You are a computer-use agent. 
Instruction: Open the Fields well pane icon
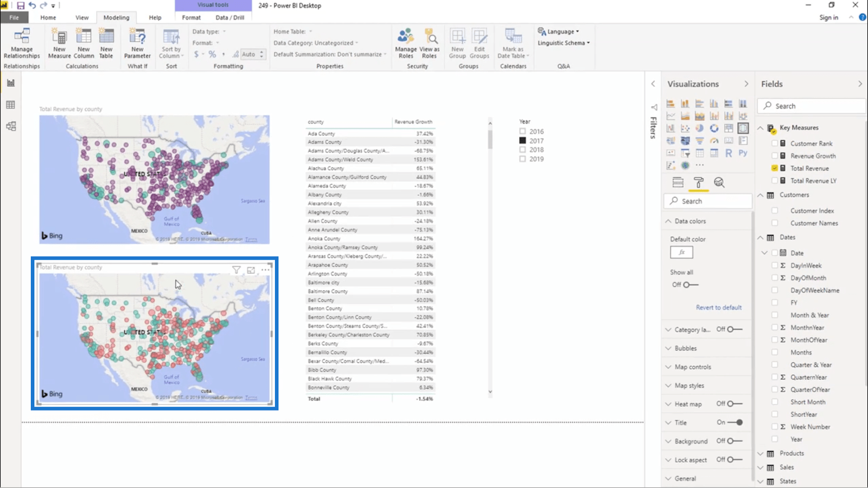point(678,182)
